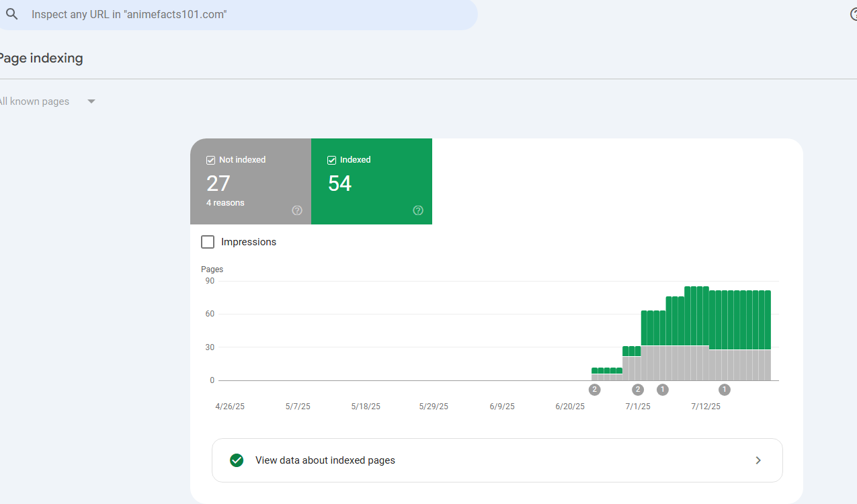Click first annotation marker labeled 2
The image size is (857, 504).
(594, 389)
